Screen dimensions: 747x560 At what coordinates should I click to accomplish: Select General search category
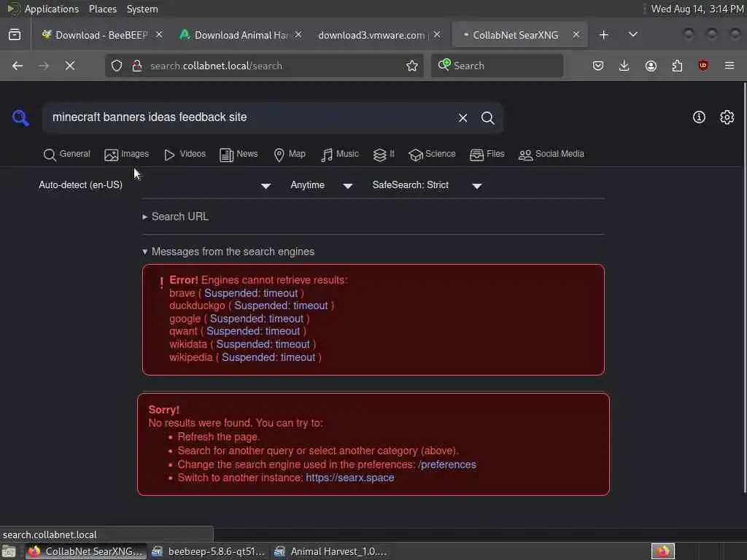click(66, 155)
